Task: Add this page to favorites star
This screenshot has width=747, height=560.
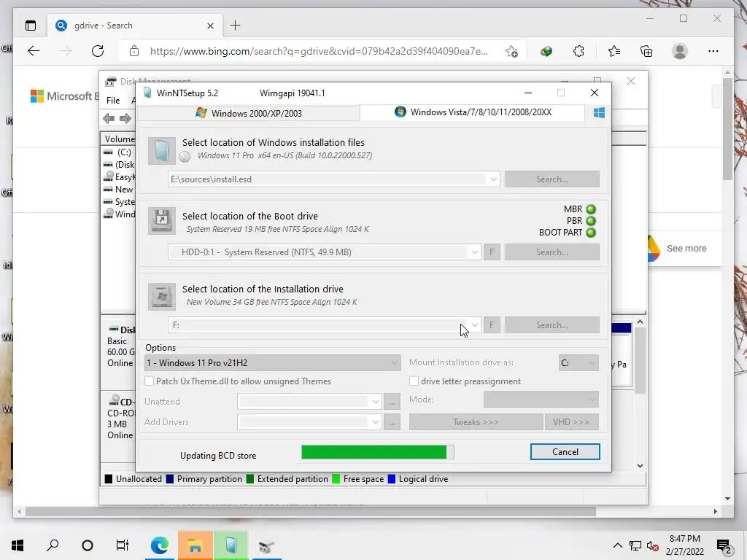Action: click(x=511, y=52)
